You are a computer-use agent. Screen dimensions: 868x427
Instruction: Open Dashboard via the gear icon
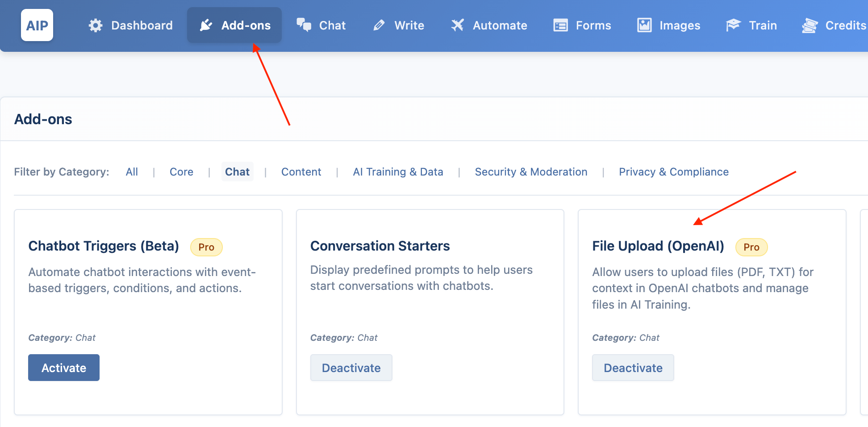96,25
